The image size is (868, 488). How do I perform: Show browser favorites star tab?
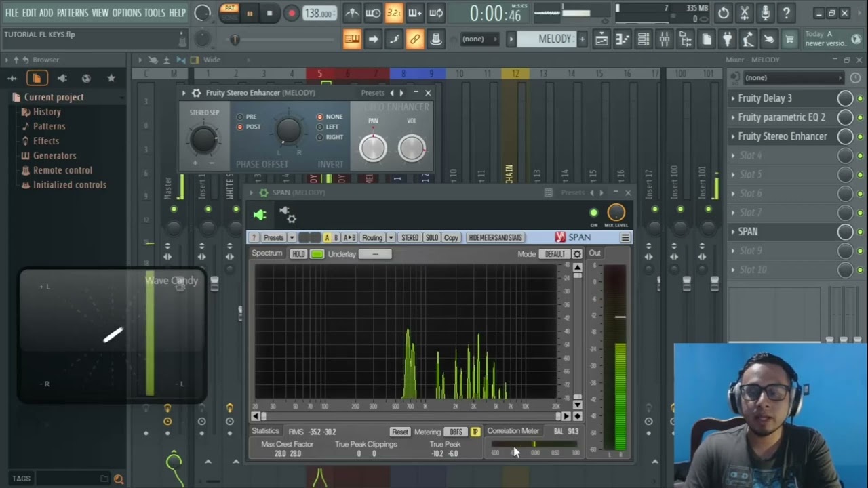click(x=111, y=79)
